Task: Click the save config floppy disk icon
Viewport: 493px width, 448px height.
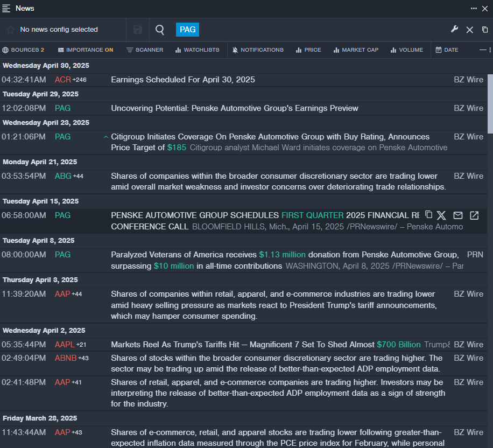Action: click(x=138, y=30)
